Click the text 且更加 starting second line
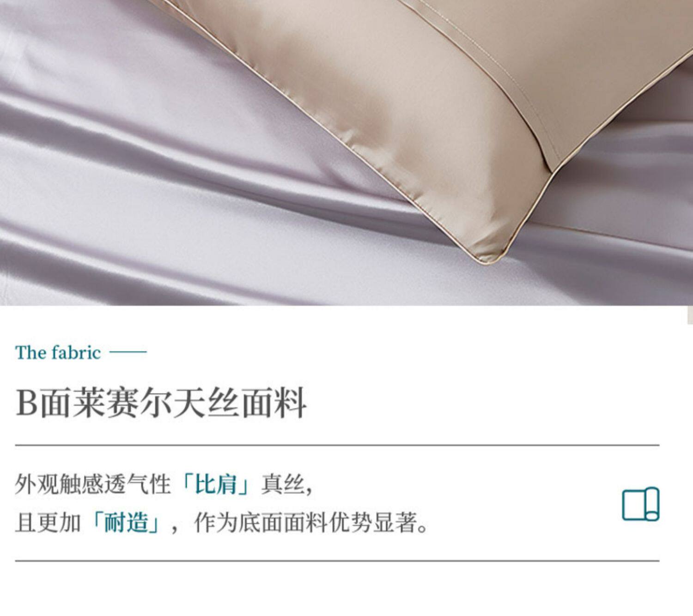Image resolution: width=693 pixels, height=616 pixels. point(48,523)
